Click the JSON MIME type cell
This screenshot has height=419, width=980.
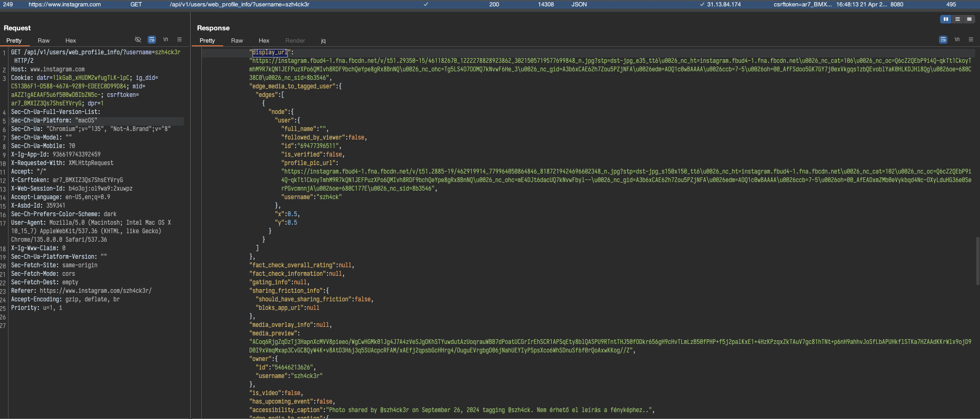pos(579,4)
